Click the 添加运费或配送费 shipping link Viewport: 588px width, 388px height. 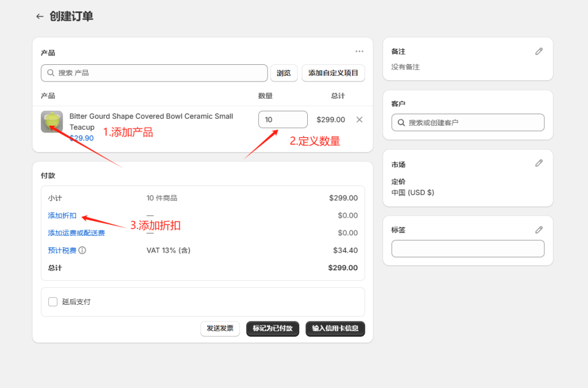pyautogui.click(x=76, y=233)
